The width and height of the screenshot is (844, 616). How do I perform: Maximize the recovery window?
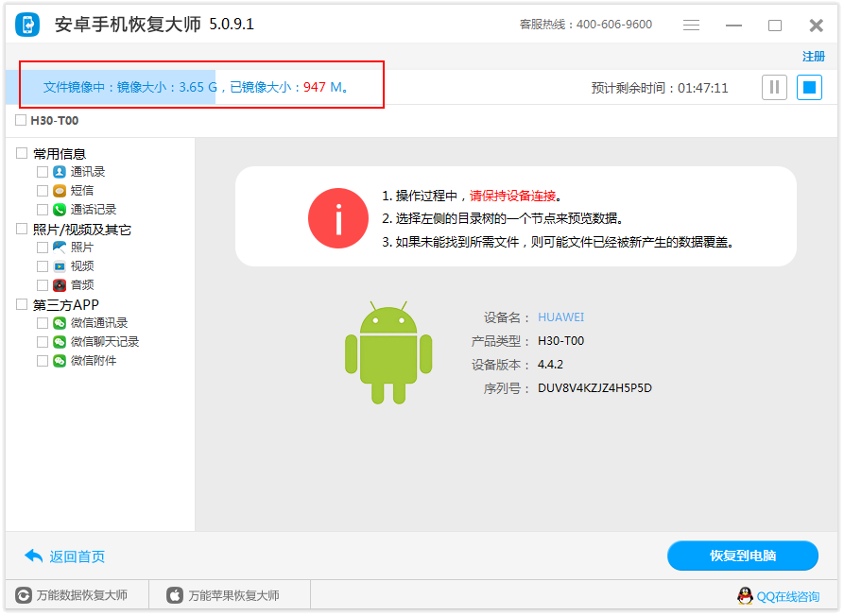click(775, 26)
